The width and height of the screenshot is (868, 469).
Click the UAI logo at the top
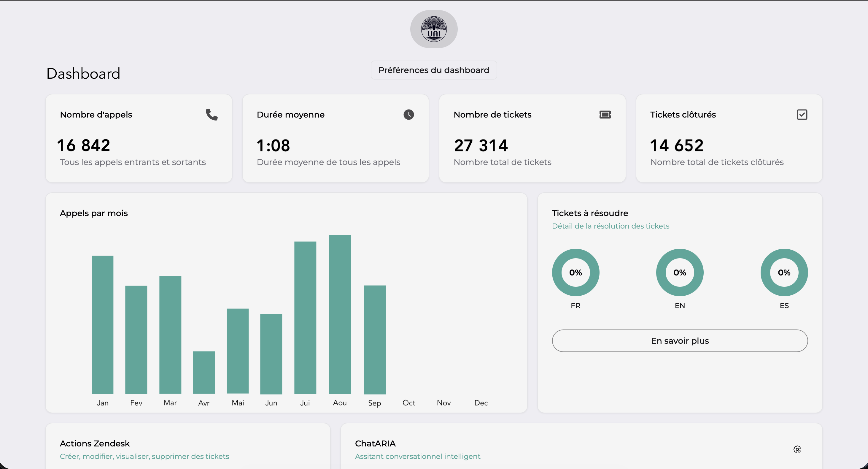pos(434,29)
